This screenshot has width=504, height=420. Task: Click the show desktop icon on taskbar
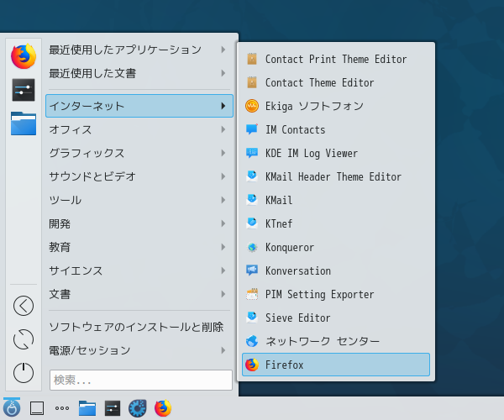point(37,408)
